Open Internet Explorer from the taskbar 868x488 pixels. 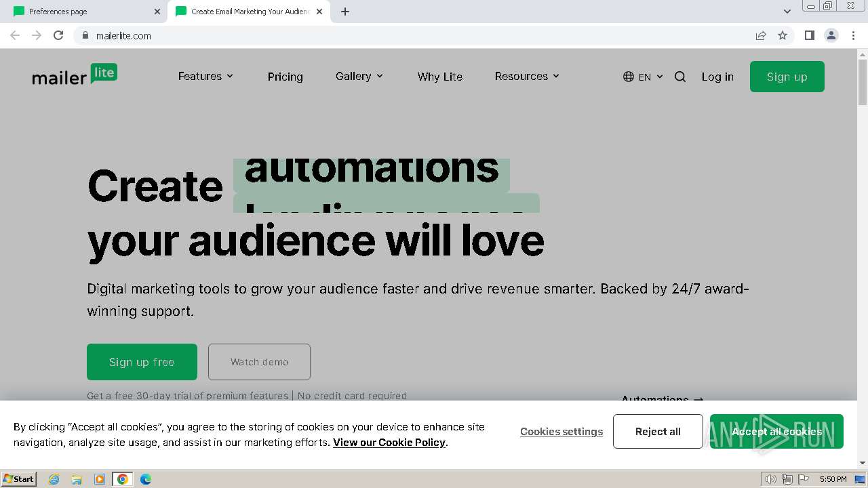click(x=54, y=479)
